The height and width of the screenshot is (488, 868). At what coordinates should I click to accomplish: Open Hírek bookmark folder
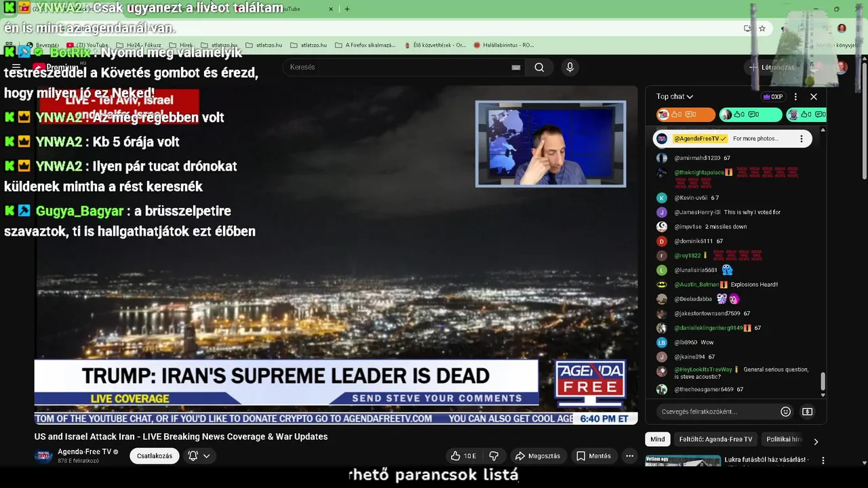(x=180, y=45)
